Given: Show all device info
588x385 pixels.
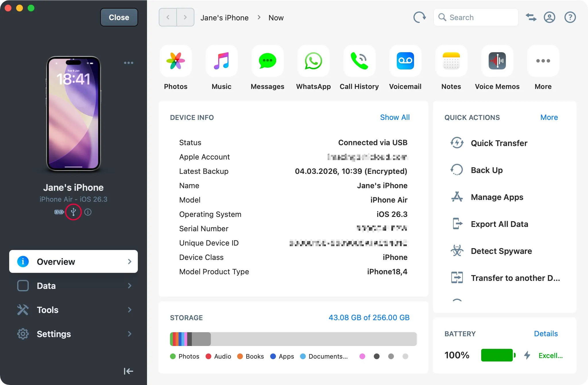Looking at the screenshot, I should coord(395,117).
